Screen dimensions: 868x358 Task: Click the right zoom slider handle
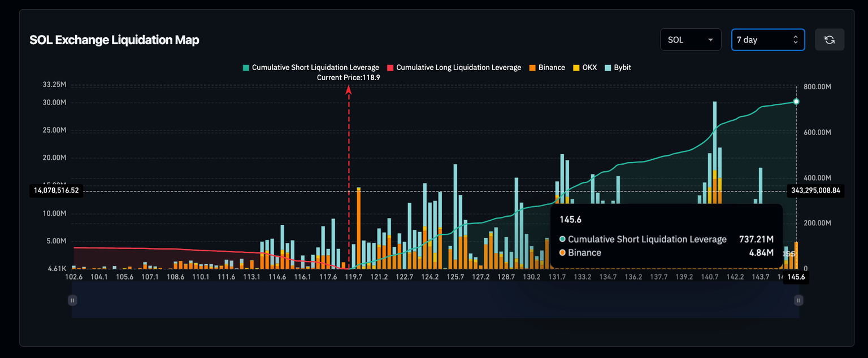(x=798, y=300)
